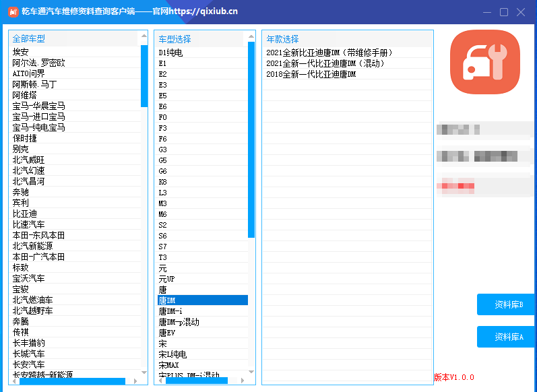Select 宝马-进口宝马 entry
Image resolution: width=537 pixels, height=392 pixels.
(x=75, y=117)
